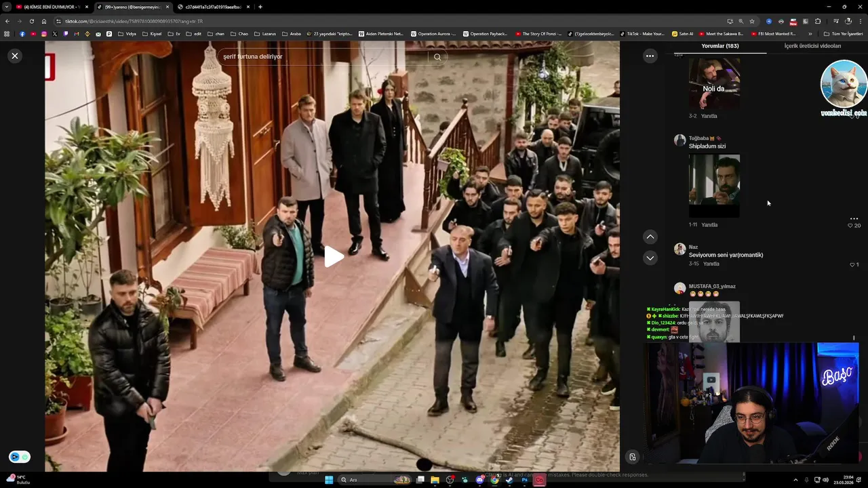Open MUSTAFA_03_yilmaz profile avatar
868x488 pixels.
(x=679, y=289)
